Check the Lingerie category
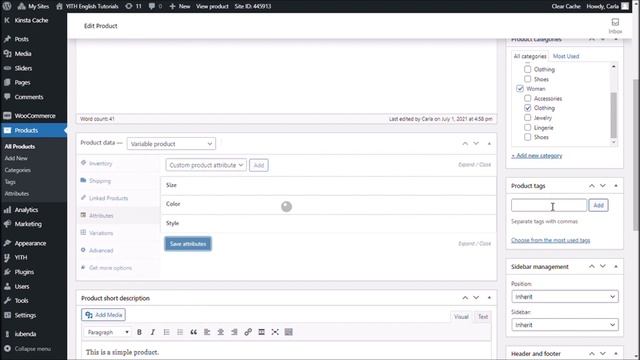Image resolution: width=640 pixels, height=360 pixels. (527, 127)
